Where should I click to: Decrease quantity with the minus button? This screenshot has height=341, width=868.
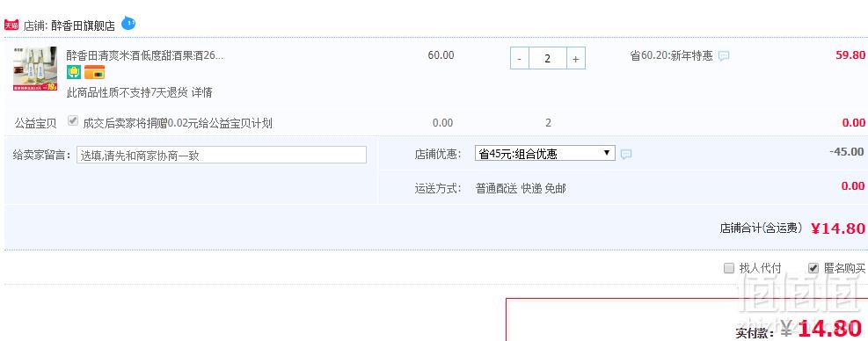[x=519, y=59]
